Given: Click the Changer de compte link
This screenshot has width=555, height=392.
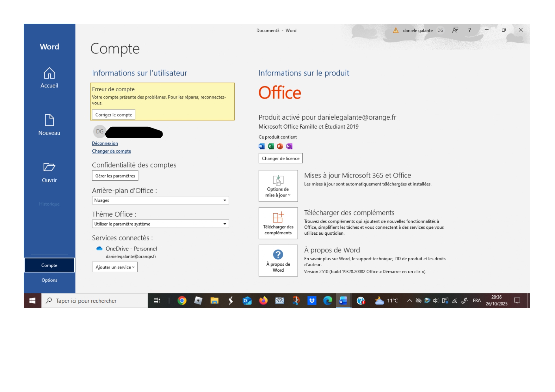Looking at the screenshot, I should (111, 151).
